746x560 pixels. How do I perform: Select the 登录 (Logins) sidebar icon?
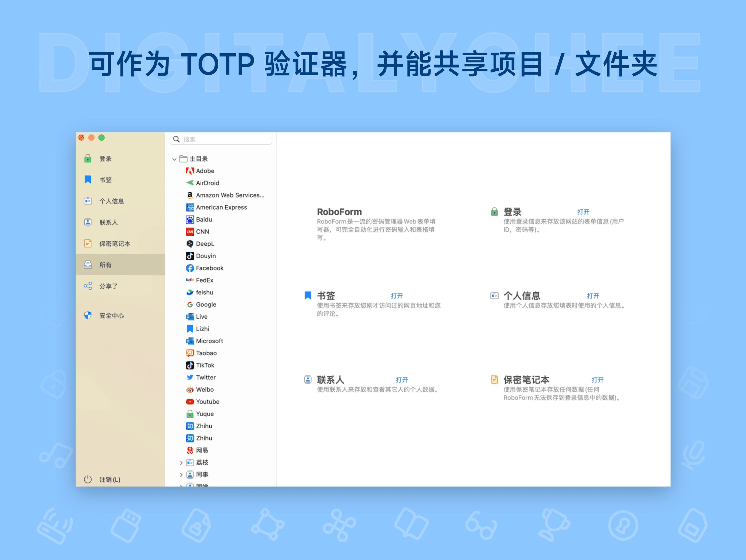[x=88, y=158]
